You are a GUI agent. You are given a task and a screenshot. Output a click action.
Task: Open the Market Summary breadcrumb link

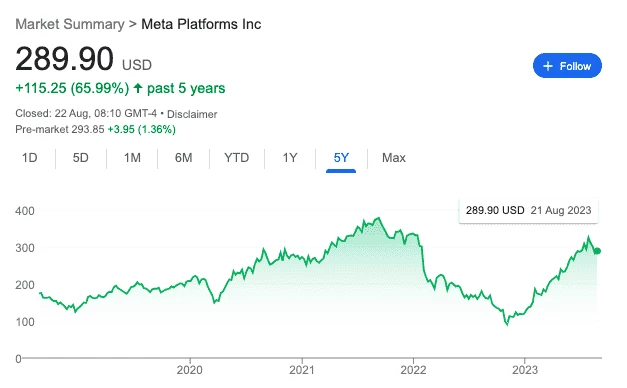click(x=70, y=24)
